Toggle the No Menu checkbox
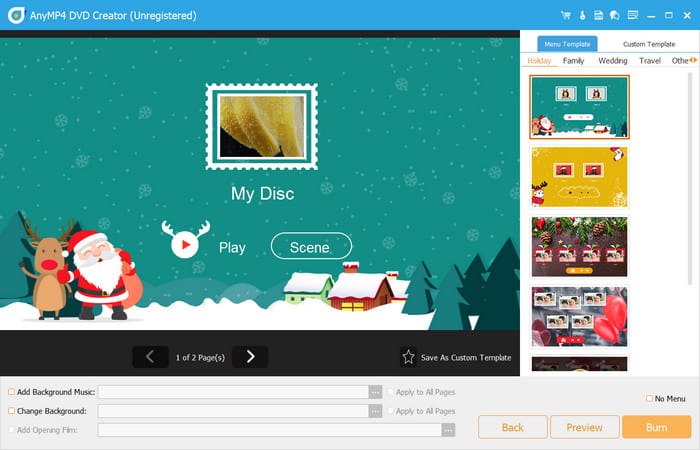700x450 pixels. (x=650, y=398)
